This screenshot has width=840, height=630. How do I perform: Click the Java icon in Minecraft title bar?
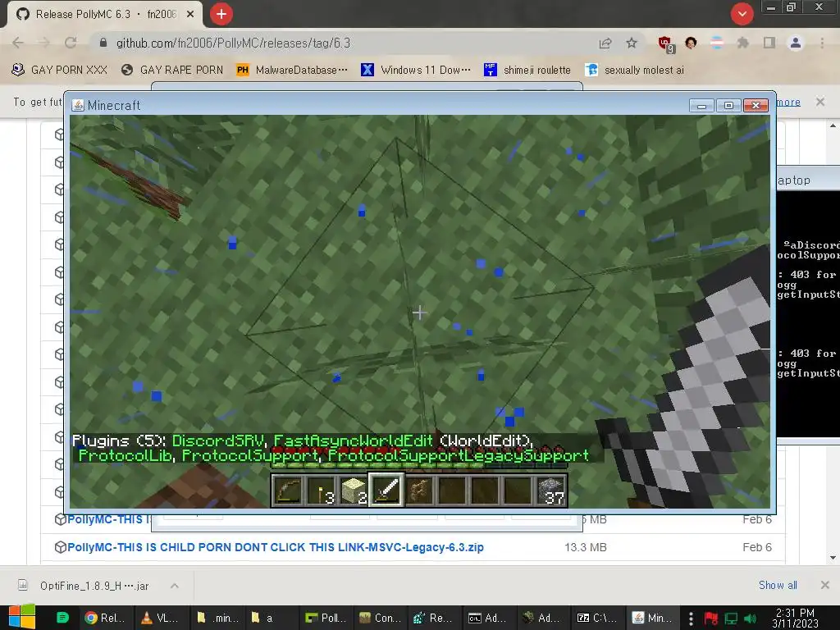[x=78, y=105]
